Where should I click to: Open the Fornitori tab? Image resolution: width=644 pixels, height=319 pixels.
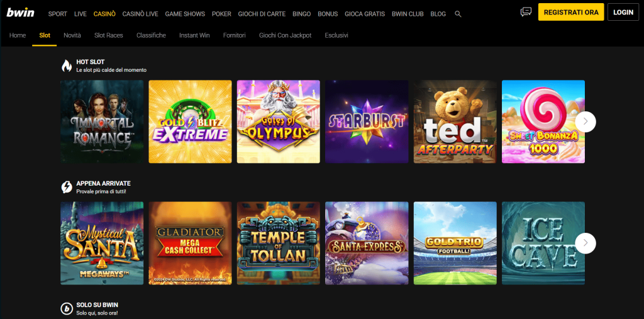tap(234, 35)
